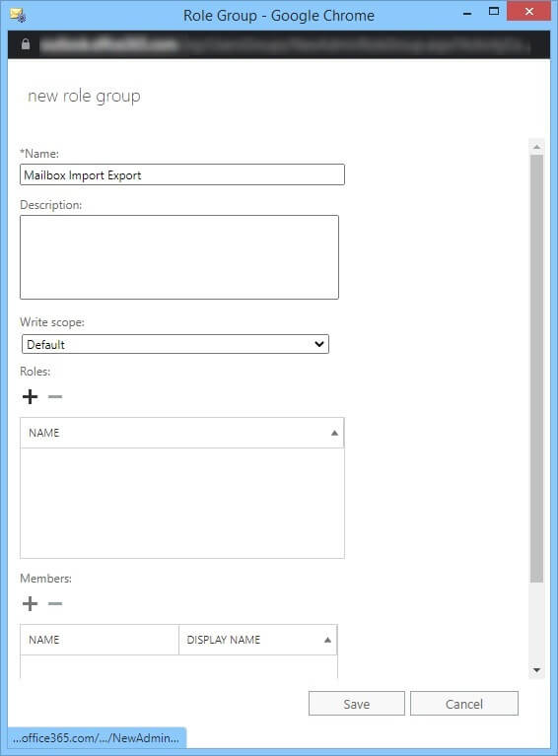This screenshot has height=756, width=558.
Task: Click the NAME column header in Members table
Action: [100, 640]
